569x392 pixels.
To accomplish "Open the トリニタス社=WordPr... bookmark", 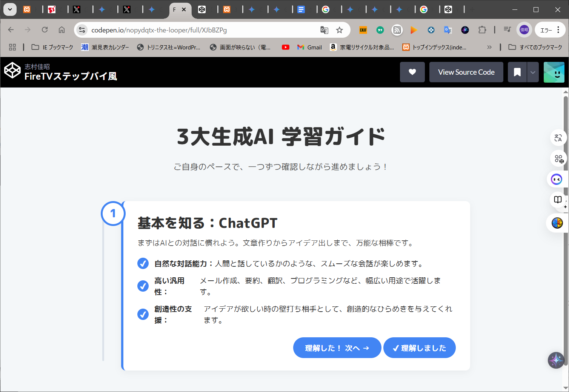I will (169, 47).
